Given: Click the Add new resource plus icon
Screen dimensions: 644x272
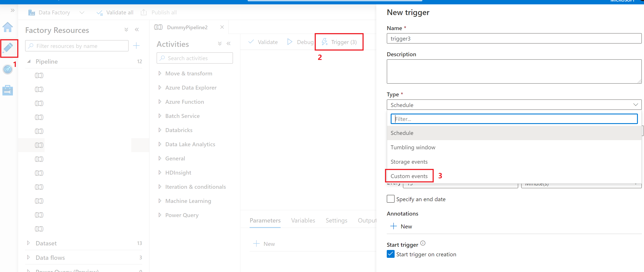Looking at the screenshot, I should 136,46.
